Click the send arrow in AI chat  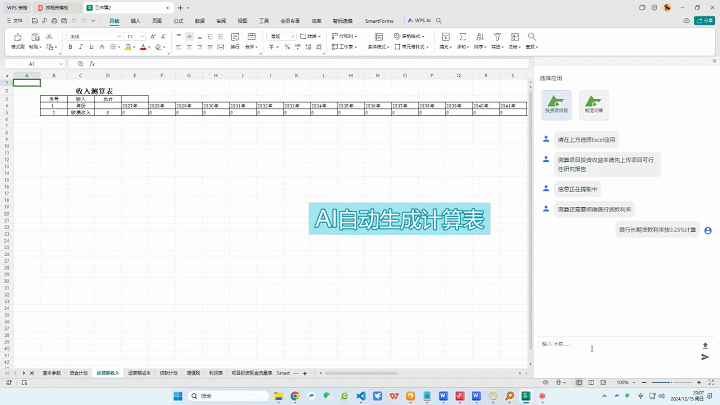coord(704,356)
